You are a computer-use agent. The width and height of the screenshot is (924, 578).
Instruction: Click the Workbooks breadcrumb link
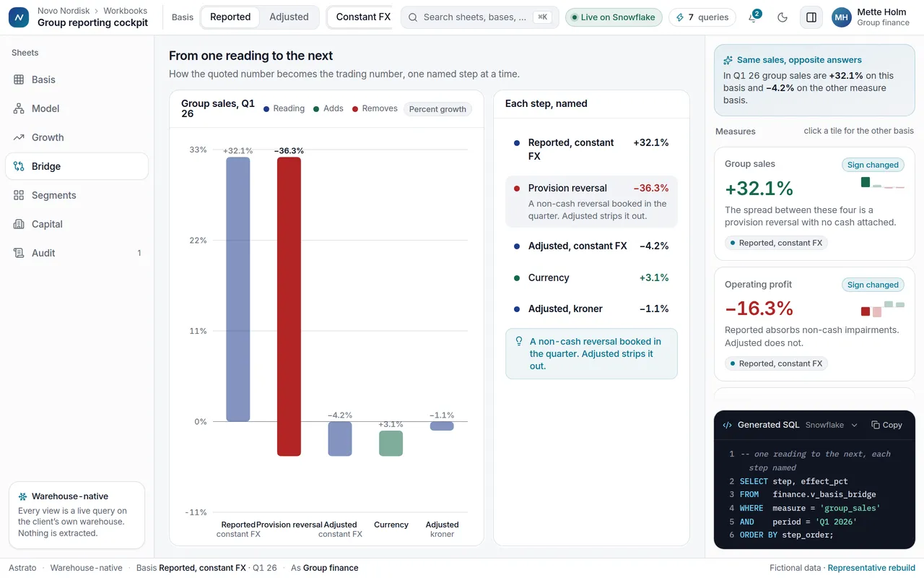[125, 11]
